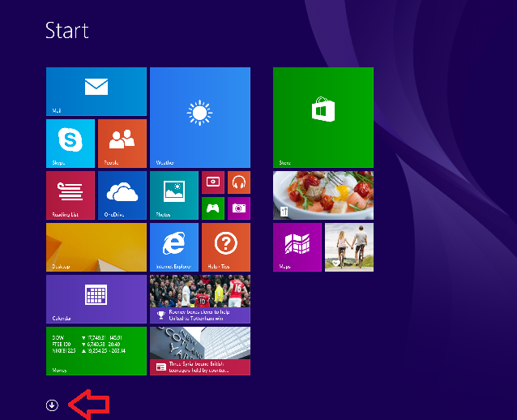Switch to the Desktop tile

(x=96, y=247)
